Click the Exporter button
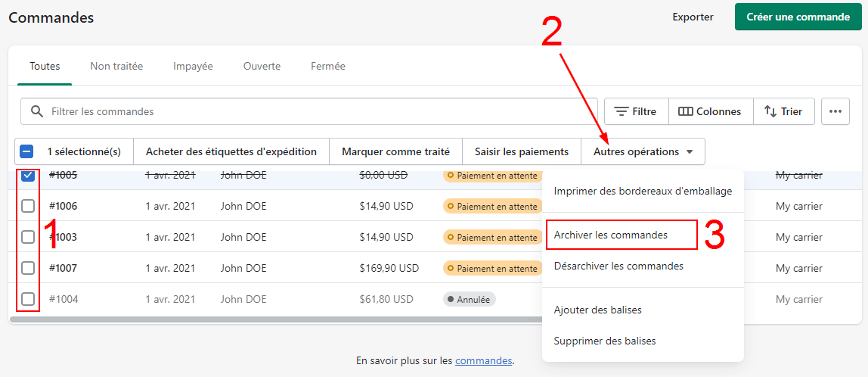This screenshot has width=868, height=377. tap(693, 17)
